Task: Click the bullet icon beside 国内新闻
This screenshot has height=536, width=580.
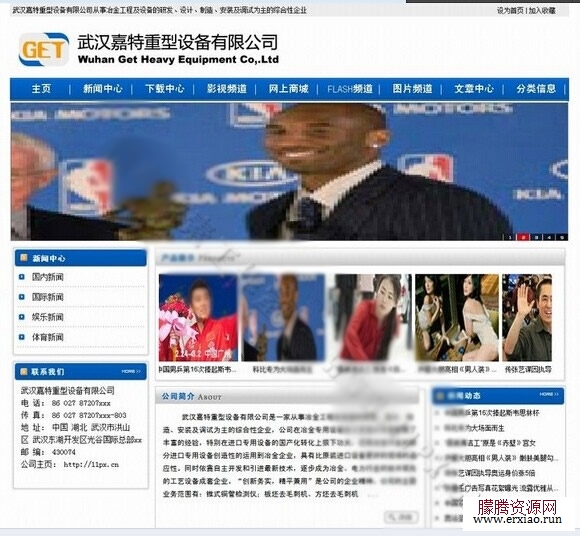Action: [22, 277]
